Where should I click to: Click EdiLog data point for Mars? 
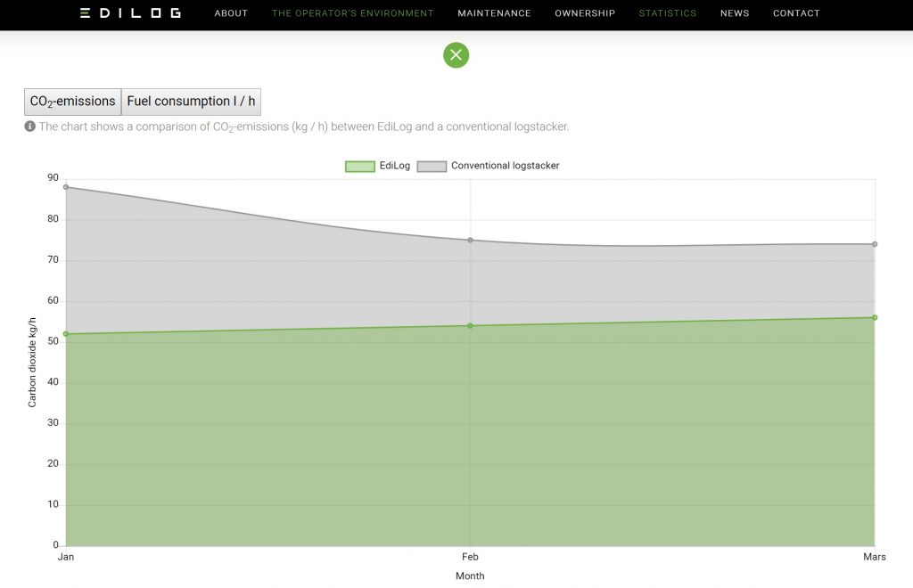(875, 317)
